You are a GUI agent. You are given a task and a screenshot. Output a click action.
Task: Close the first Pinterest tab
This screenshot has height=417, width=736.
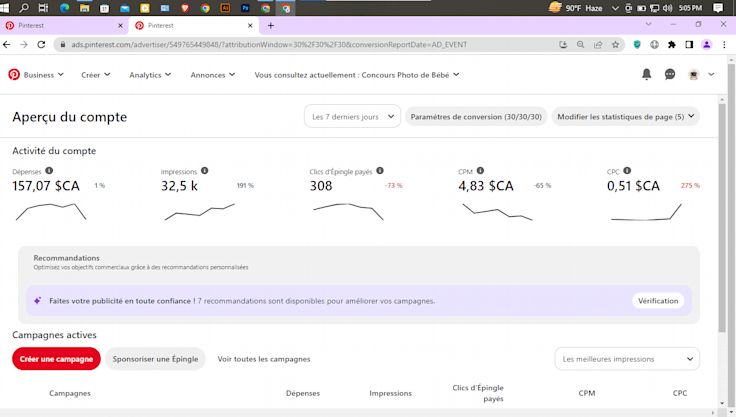click(120, 25)
